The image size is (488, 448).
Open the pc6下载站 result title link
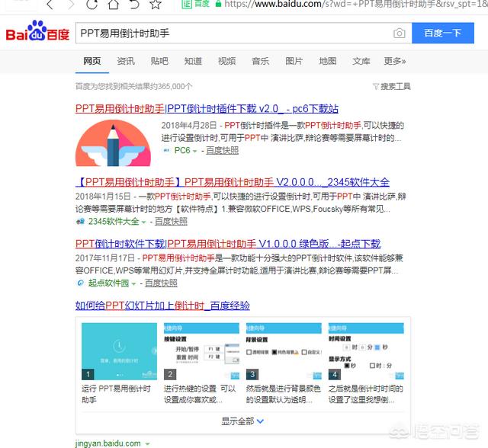207,109
